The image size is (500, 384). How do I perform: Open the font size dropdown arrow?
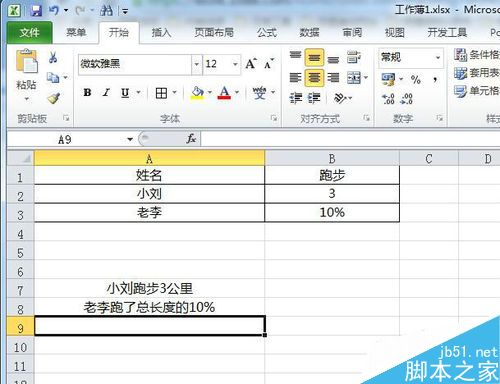click(x=235, y=64)
